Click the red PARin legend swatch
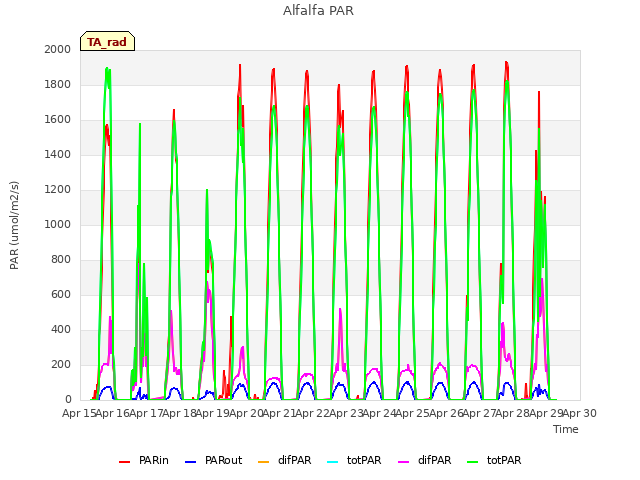Image resolution: width=640 pixels, height=480 pixels. pos(124,462)
